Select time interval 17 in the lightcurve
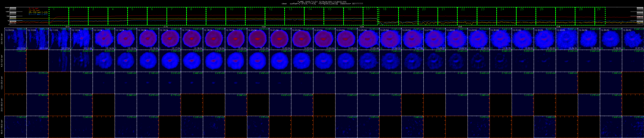Viewport: 644px width, 138px height. [x=371, y=16]
